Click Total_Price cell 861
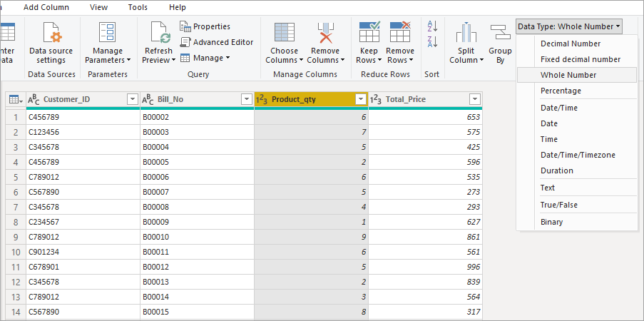 426,237
